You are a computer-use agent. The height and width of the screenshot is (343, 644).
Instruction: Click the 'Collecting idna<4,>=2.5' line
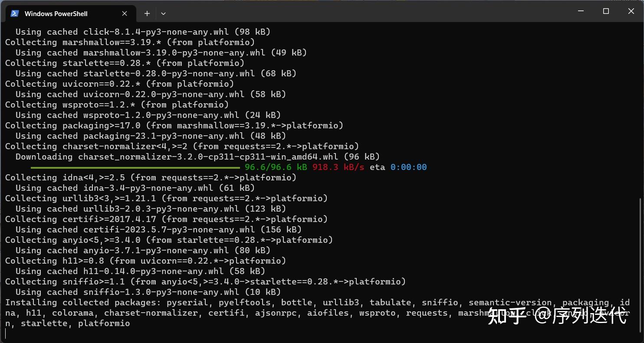pyautogui.click(x=151, y=178)
